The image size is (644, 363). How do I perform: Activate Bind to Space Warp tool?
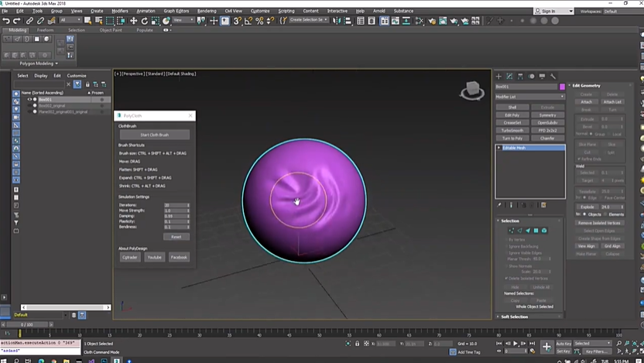51,21
